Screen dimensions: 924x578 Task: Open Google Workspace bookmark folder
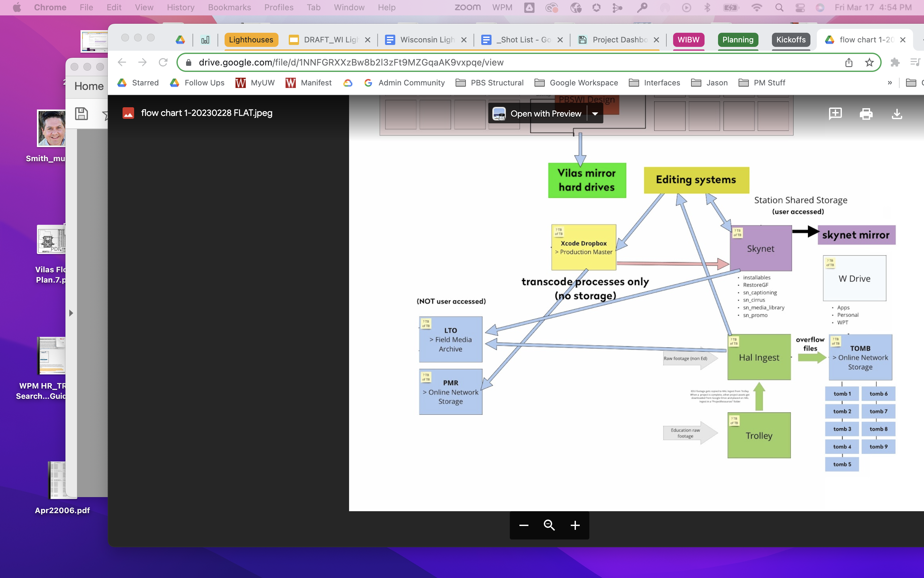click(x=576, y=83)
